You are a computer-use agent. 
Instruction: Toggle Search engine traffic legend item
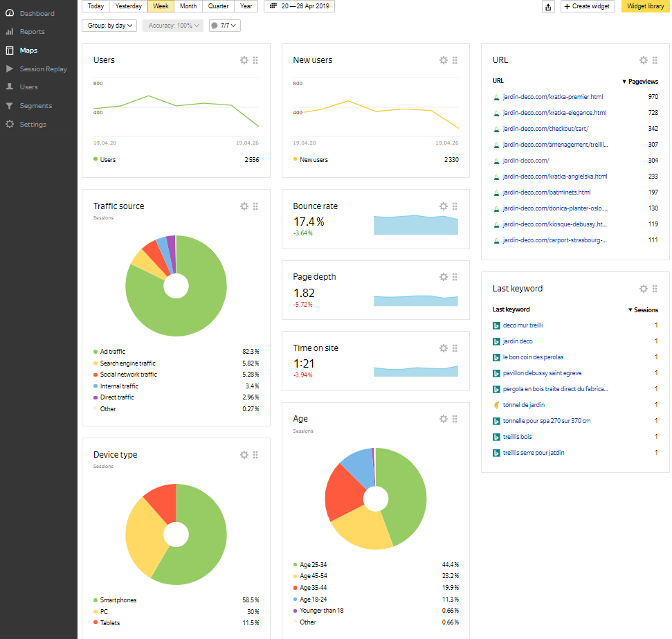(125, 363)
